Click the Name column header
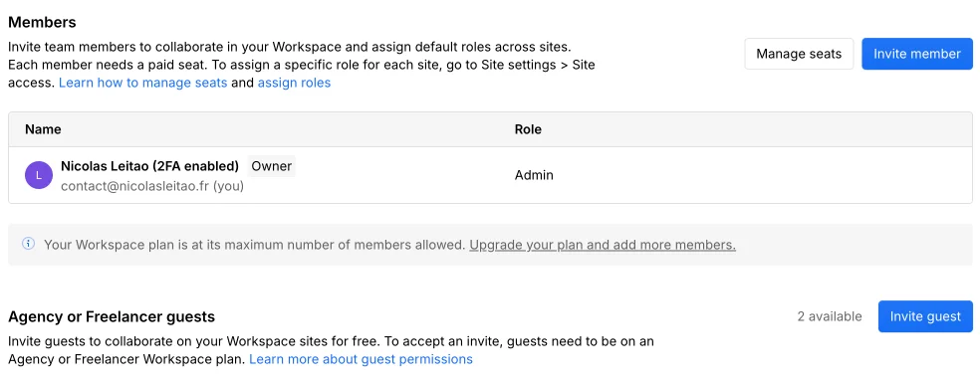 click(43, 130)
